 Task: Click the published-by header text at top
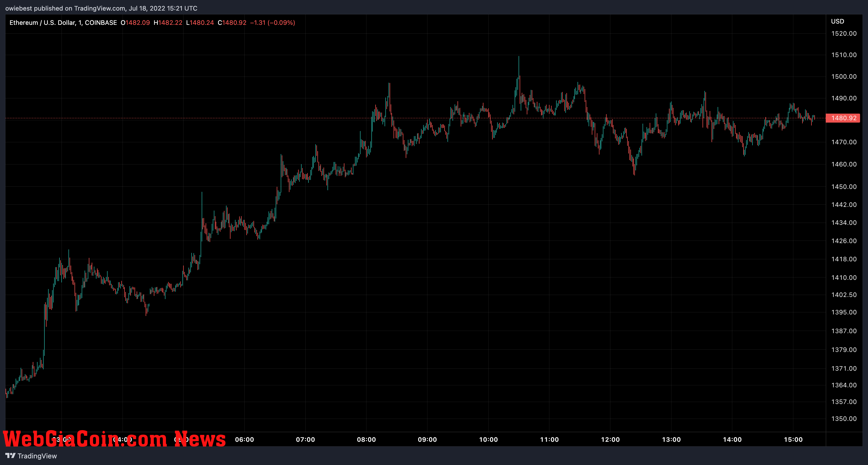coord(101,8)
